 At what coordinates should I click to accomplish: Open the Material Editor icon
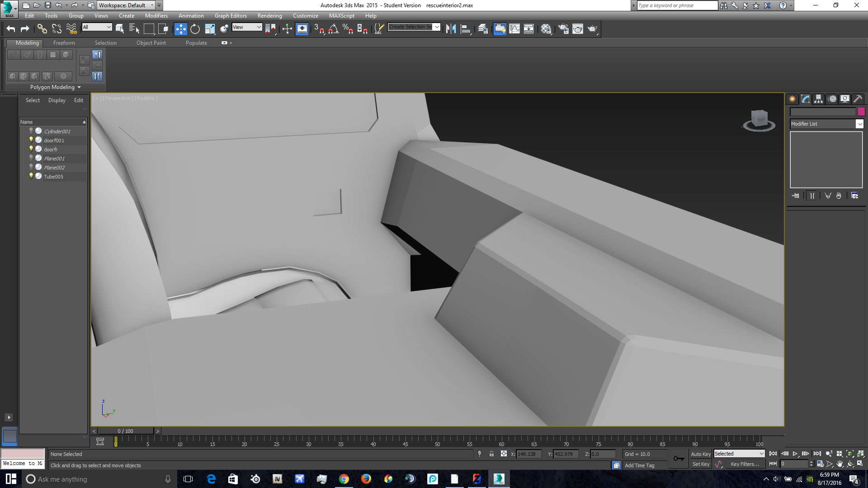point(546,29)
